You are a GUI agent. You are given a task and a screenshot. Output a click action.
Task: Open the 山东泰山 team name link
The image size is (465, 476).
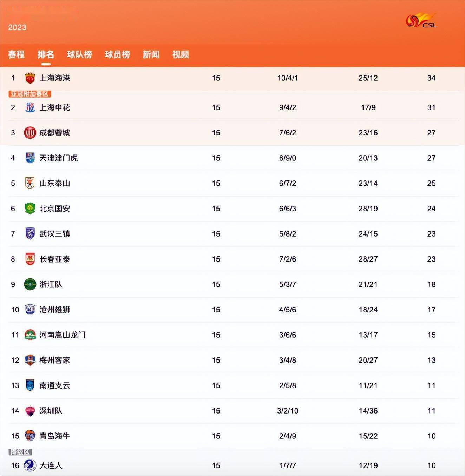(54, 183)
